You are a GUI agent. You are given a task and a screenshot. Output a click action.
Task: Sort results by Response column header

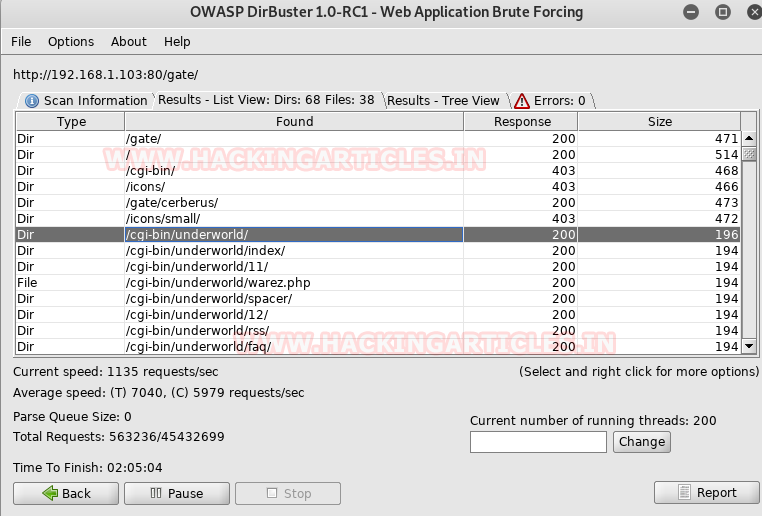521,121
